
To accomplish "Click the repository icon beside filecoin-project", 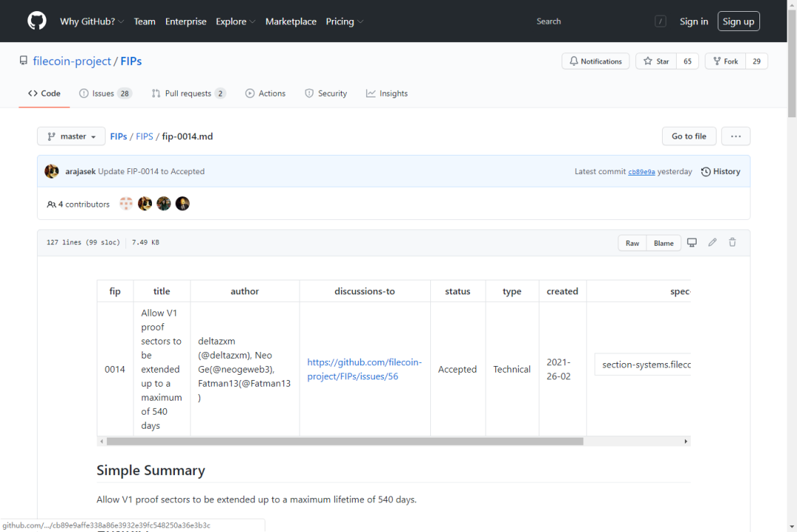I will click(24, 61).
